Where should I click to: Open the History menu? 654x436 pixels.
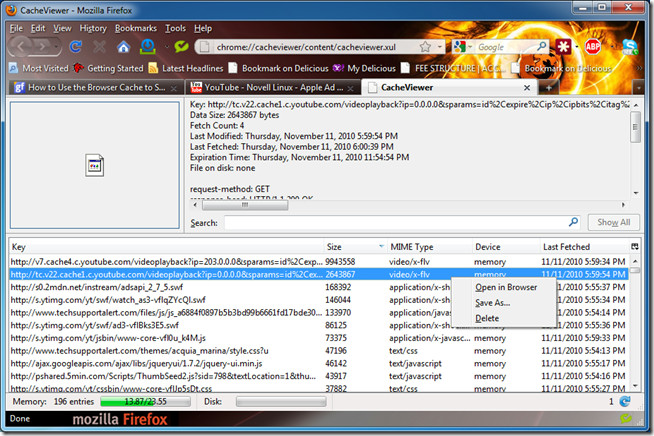(x=93, y=28)
